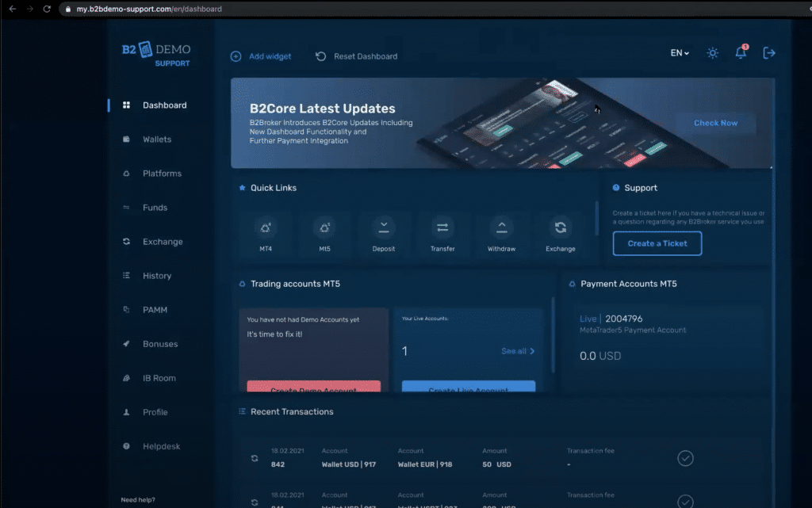Viewport: 812px width, 508px height.
Task: Open the EN language dropdown
Action: click(x=680, y=53)
